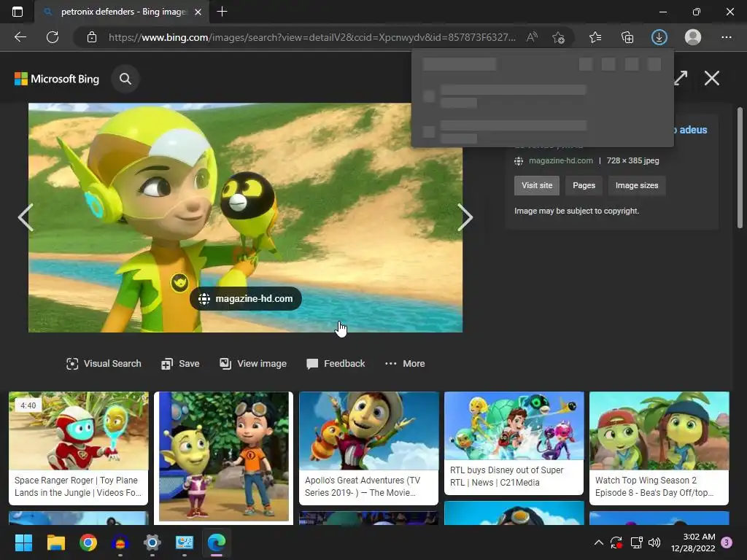This screenshot has height=560, width=747.
Task: Start Visual Search on image
Action: [x=104, y=364]
